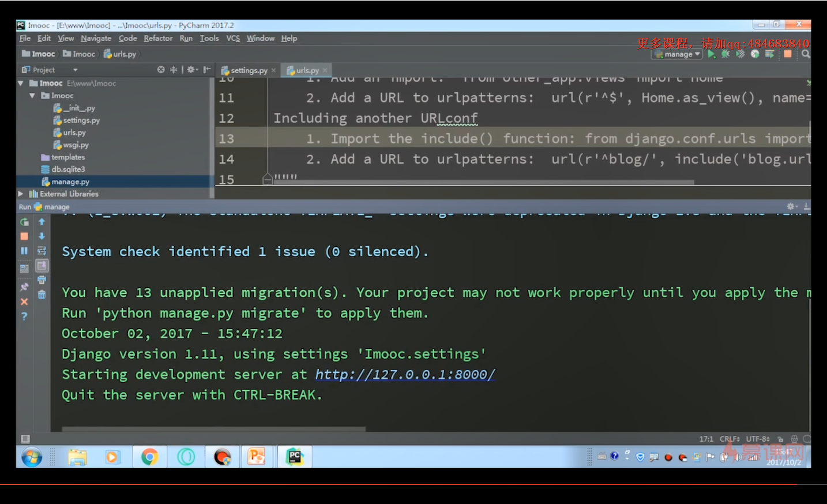Click the Run console horizontal scrollbar
Screen dimensions: 827x504
point(214,429)
